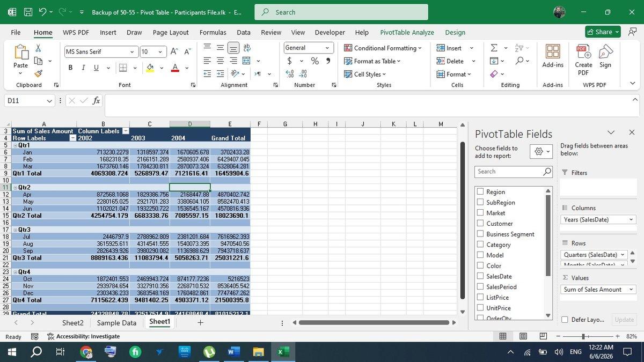Image resolution: width=644 pixels, height=362 pixels.
Task: Click the Percent Style icon
Action: (315, 61)
